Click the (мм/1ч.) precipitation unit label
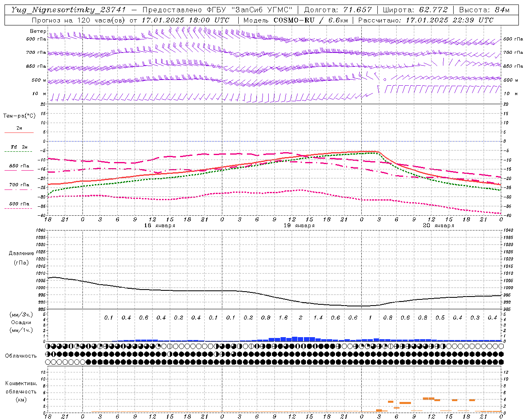This screenshot has width=525, height=420. click(21, 330)
